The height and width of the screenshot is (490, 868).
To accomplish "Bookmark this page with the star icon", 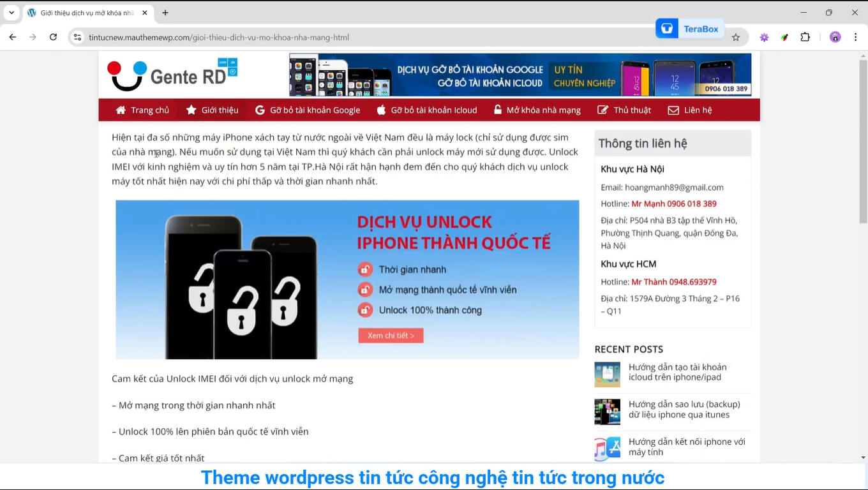I will tap(736, 37).
